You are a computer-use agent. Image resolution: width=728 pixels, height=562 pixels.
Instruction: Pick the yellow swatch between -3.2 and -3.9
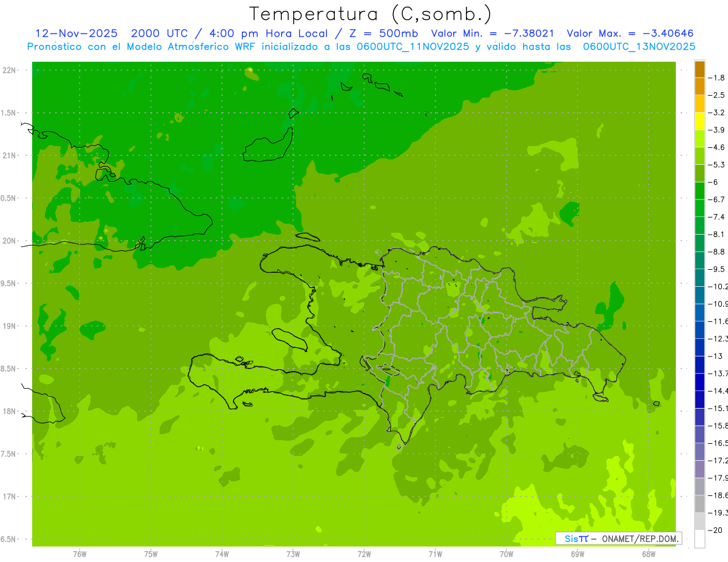pos(699,121)
